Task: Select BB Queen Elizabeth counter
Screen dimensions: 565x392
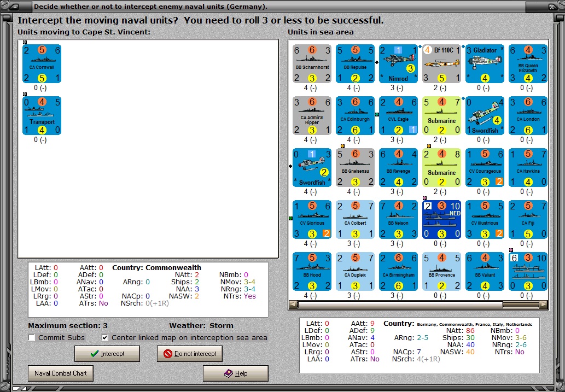Action: click(528, 64)
